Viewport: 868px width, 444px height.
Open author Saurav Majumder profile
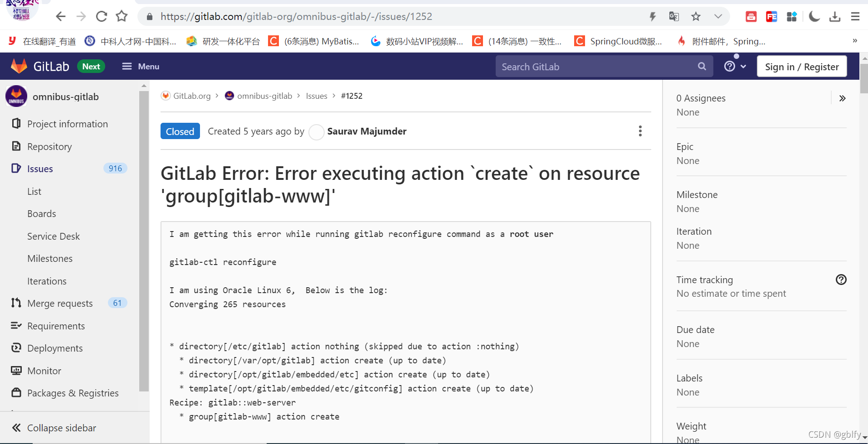coord(367,131)
